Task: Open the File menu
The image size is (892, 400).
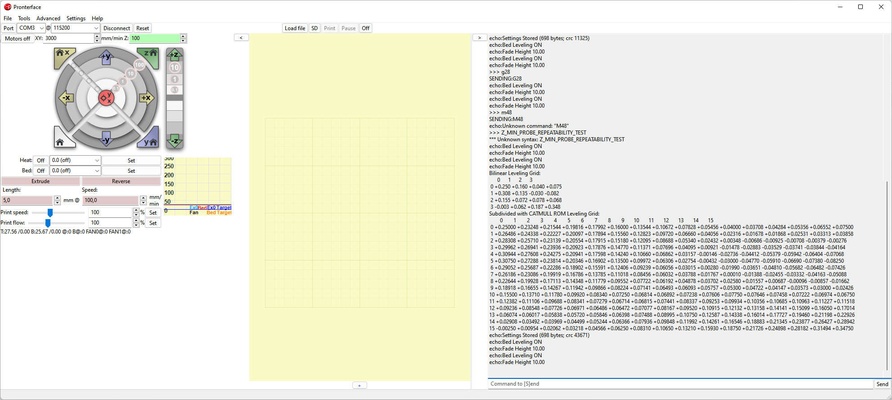Action: (x=7, y=18)
